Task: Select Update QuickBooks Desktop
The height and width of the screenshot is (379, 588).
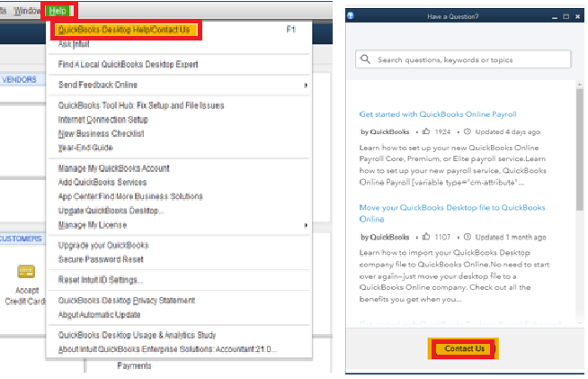Action: pyautogui.click(x=111, y=211)
